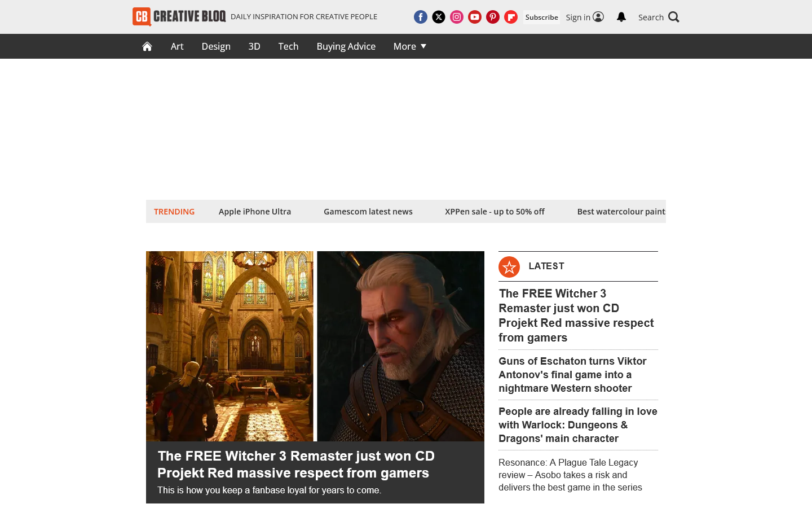This screenshot has height=508, width=812.
Task: Click the TRENDING label
Action: click(174, 212)
